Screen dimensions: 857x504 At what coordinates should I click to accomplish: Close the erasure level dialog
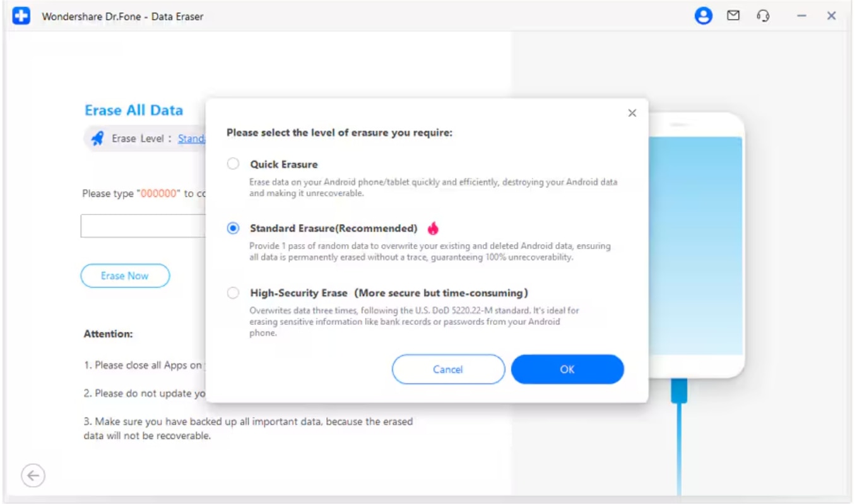pos(632,114)
